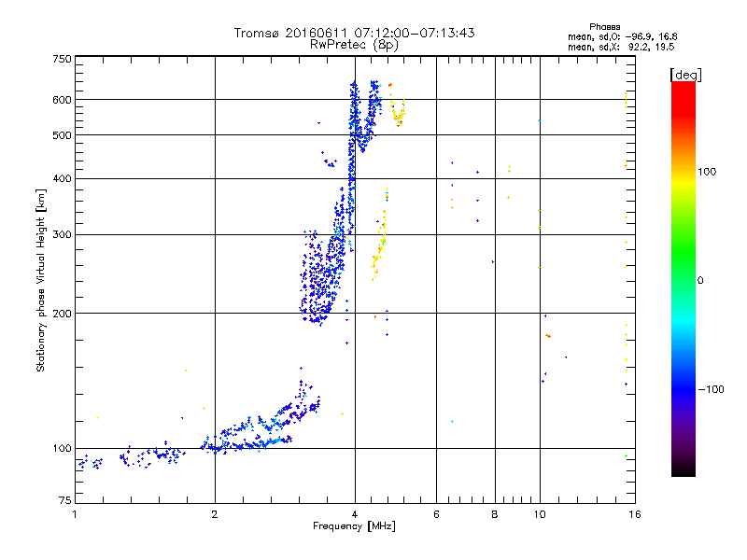Click the 'mean, sd,O: -96.9, 16.8' statistic
The image size is (747, 560).
point(622,37)
